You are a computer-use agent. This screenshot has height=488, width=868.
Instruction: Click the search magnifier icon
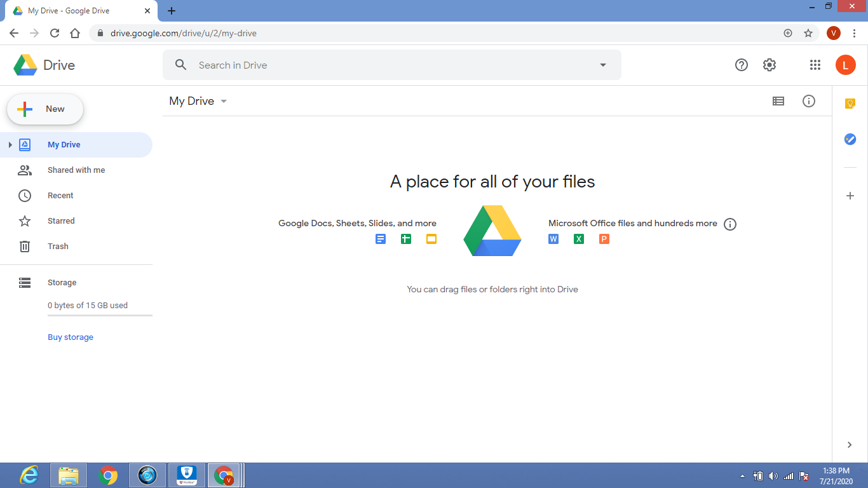(x=181, y=65)
